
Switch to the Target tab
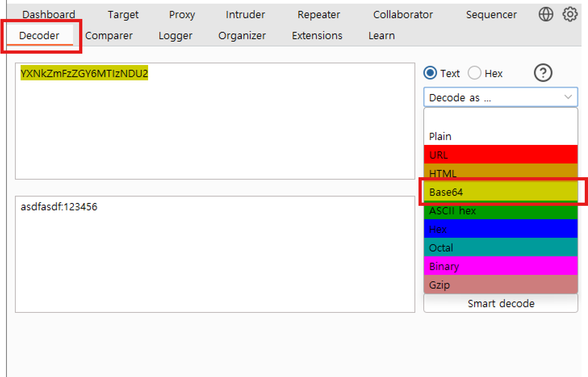(x=123, y=15)
